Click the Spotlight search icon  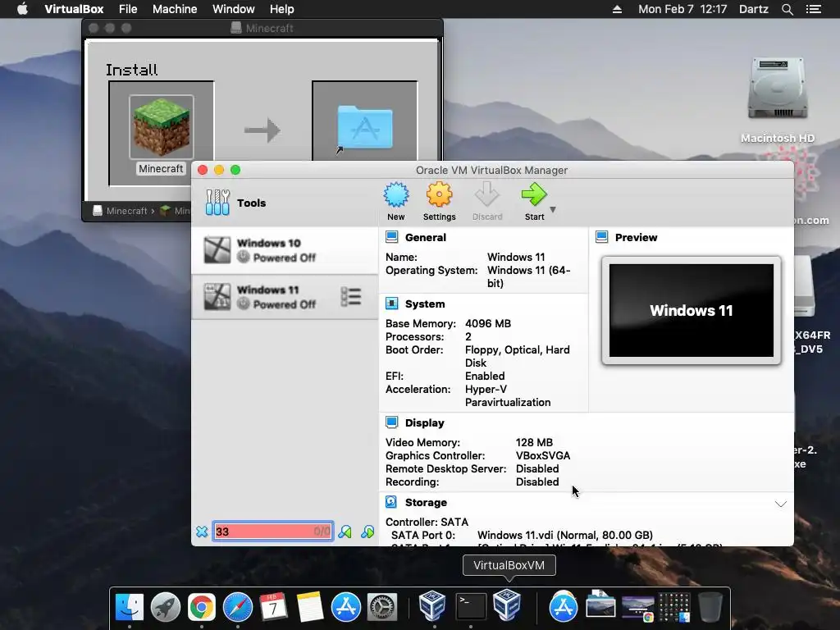pos(787,9)
